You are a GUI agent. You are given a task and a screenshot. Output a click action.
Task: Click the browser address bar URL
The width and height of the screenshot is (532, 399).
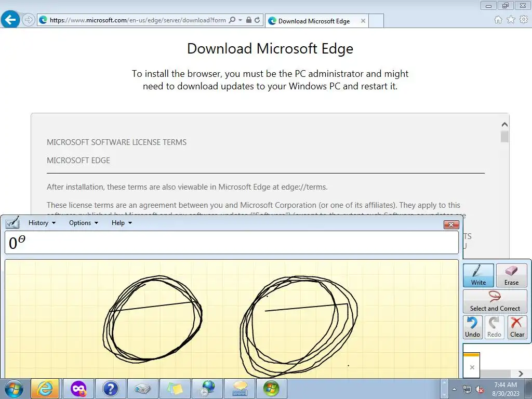coord(137,20)
